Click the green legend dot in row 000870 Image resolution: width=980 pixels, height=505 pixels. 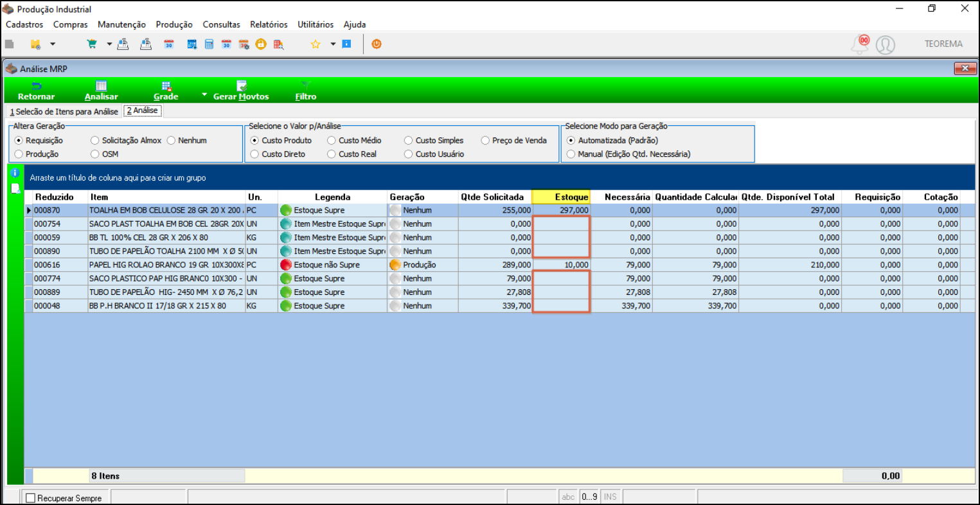point(286,210)
